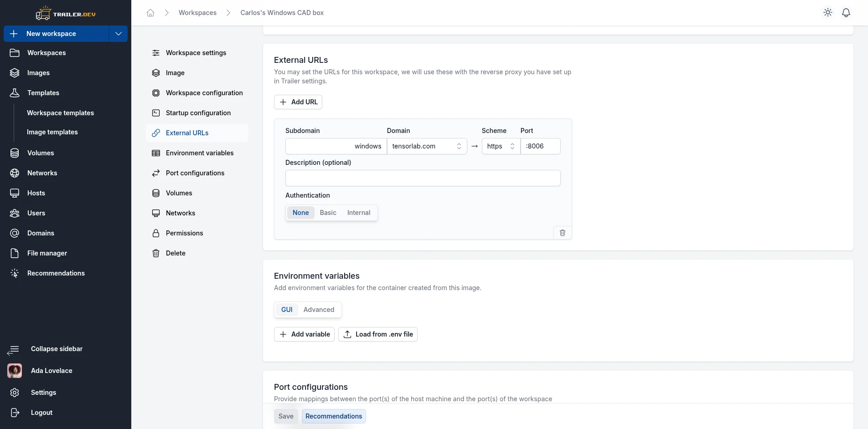The height and width of the screenshot is (429, 868).
Task: Click the Save button
Action: [x=286, y=416]
